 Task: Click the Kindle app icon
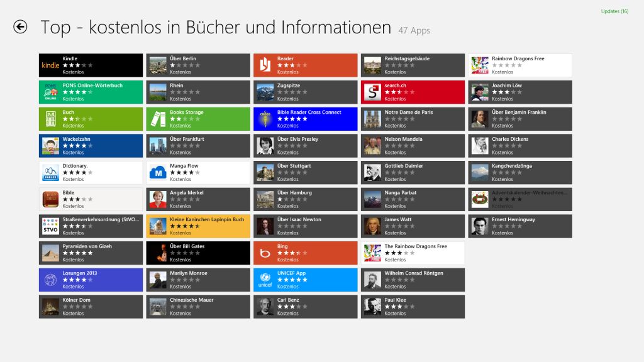50,65
